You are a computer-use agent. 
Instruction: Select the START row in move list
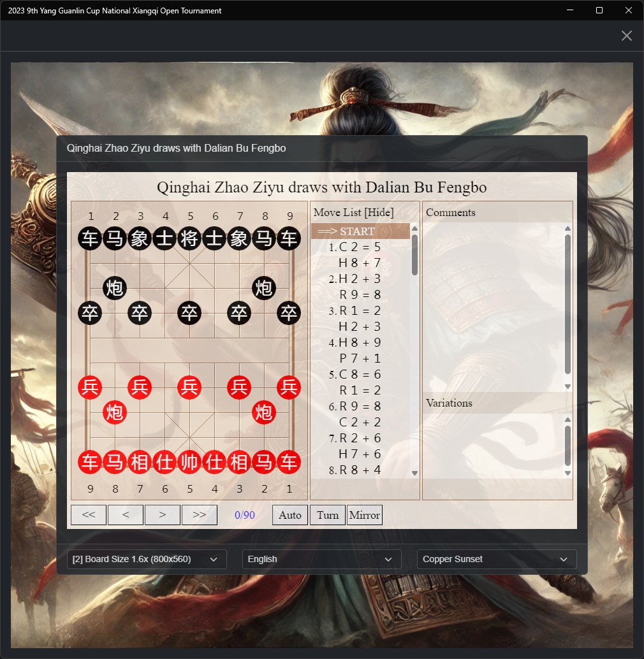click(360, 231)
